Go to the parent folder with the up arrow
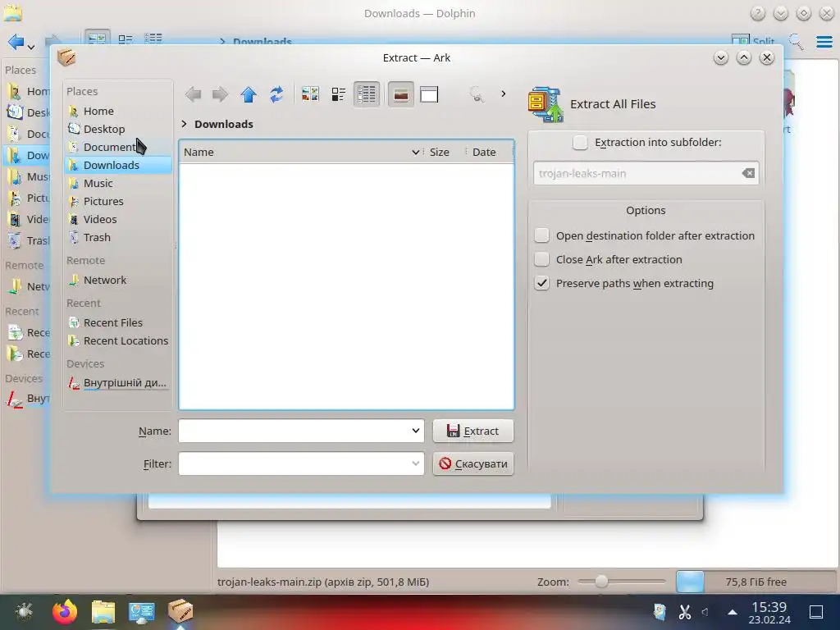 [249, 95]
